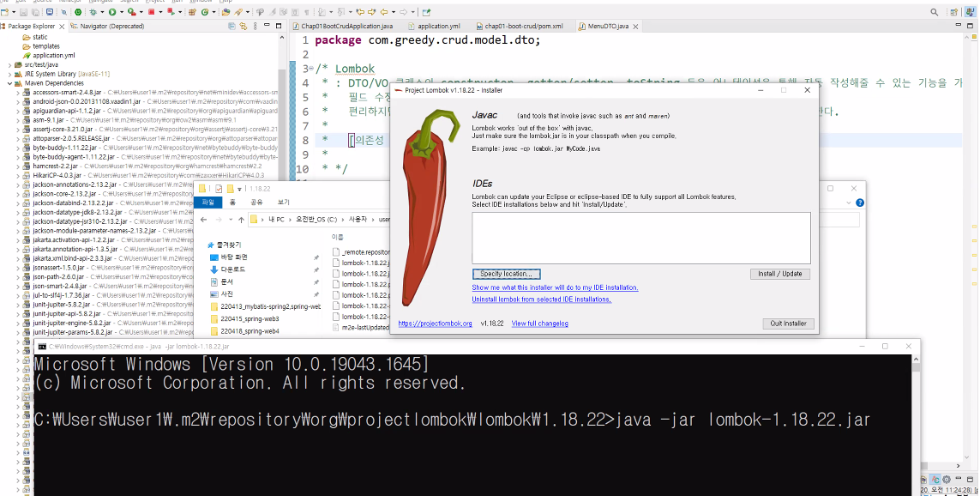The height and width of the screenshot is (496, 980).
Task: Click the Forward navigation arrow in toolbar
Action: coord(403,12)
